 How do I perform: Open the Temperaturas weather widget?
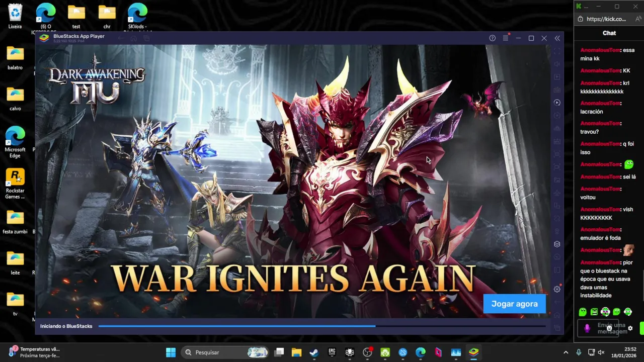[x=34, y=352]
